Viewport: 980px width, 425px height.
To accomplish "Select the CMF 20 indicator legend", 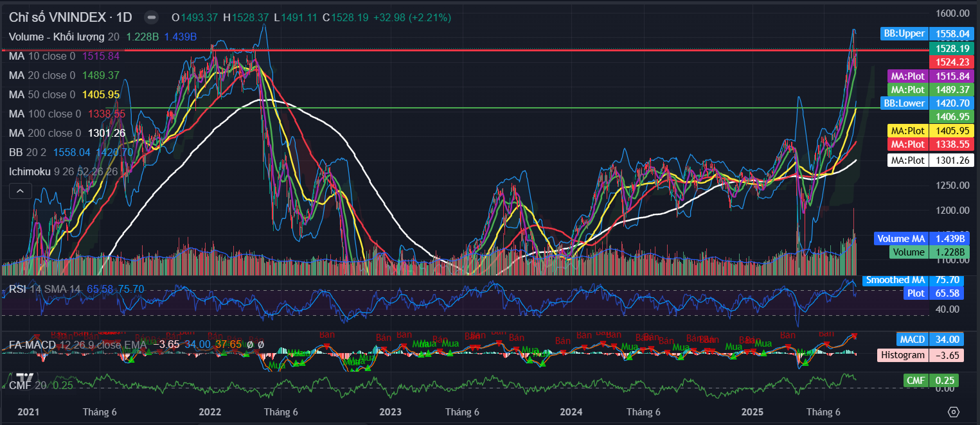I will tap(24, 385).
